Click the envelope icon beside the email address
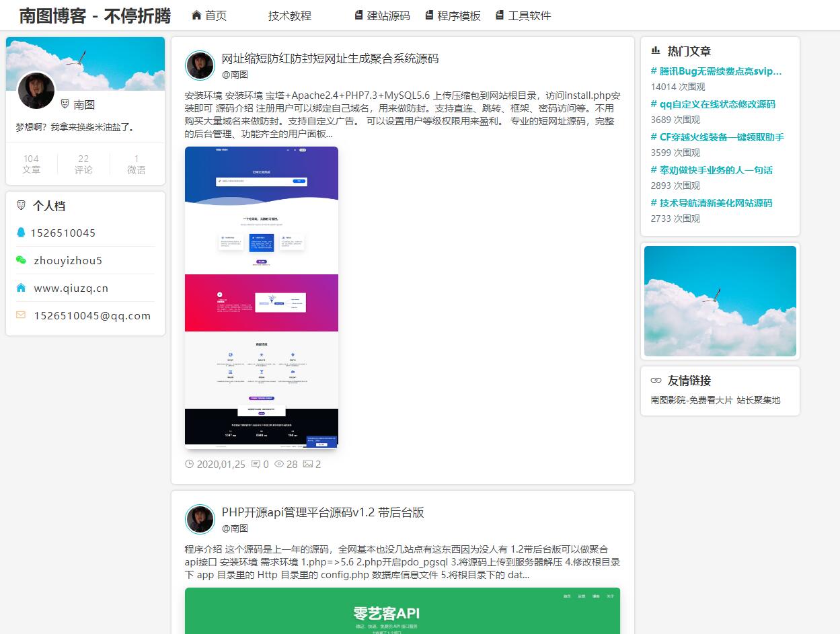Image resolution: width=840 pixels, height=634 pixels. click(x=21, y=315)
